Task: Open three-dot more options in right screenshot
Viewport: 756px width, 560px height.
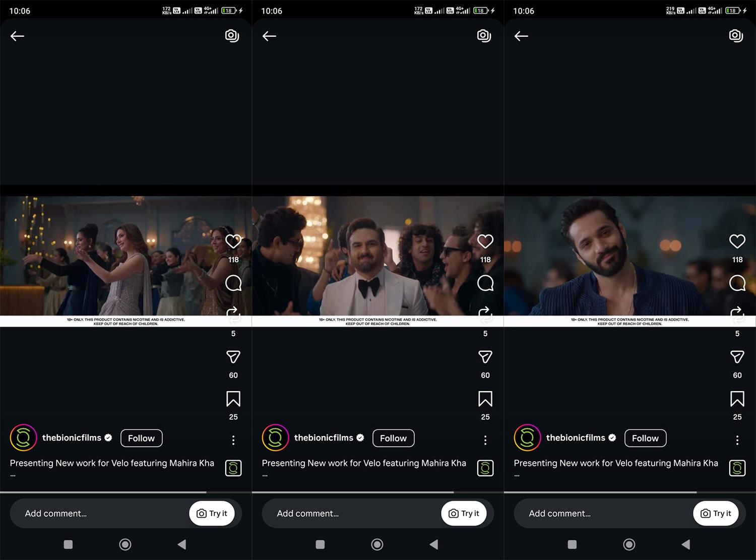Action: [737, 440]
